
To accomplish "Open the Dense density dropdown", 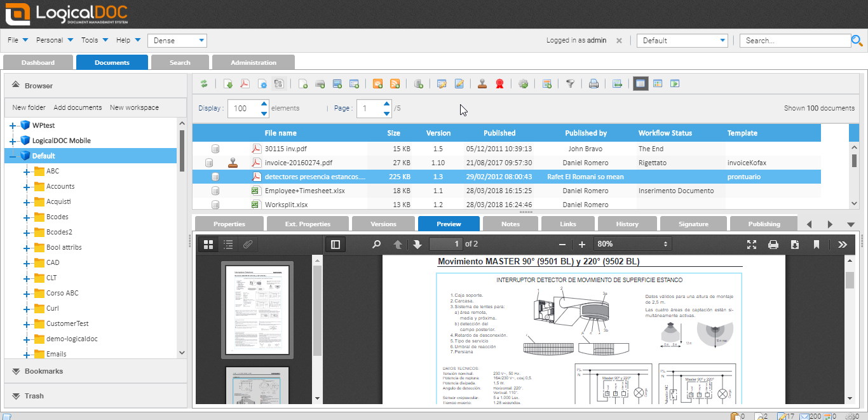I will pos(177,40).
